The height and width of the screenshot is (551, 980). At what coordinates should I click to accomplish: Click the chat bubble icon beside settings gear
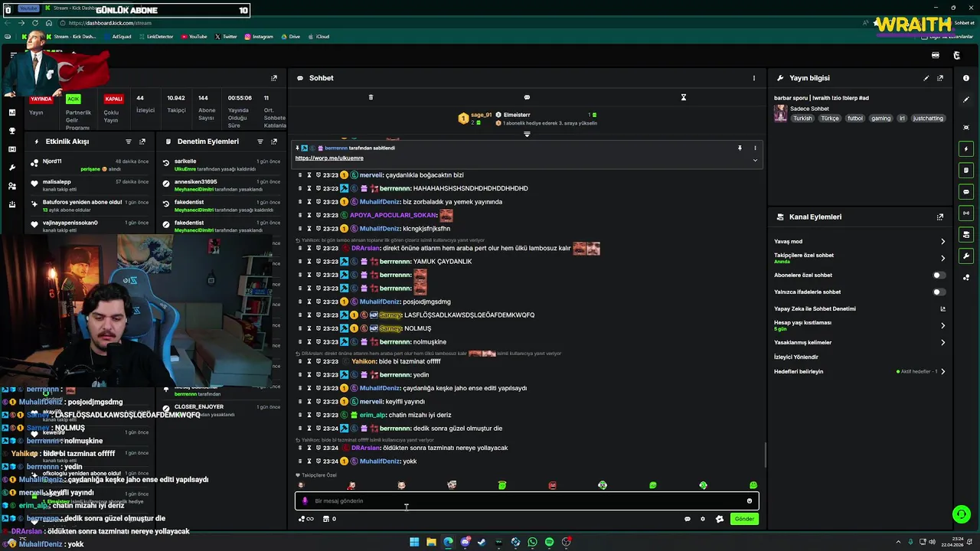click(x=687, y=519)
